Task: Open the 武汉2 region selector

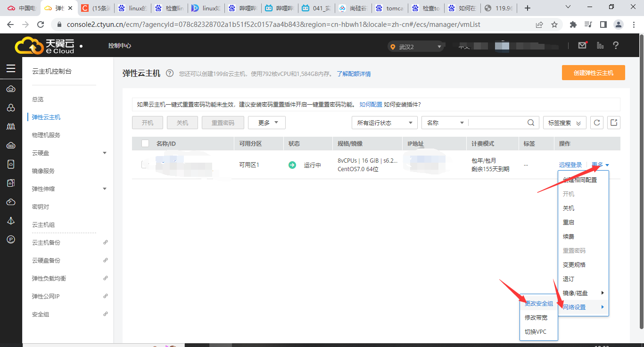Action: pos(415,47)
